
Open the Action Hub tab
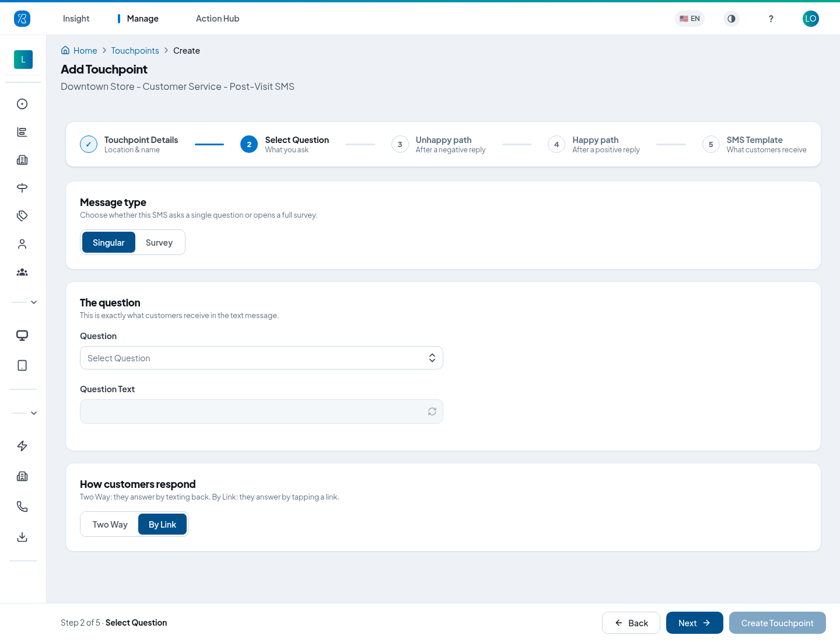click(x=218, y=19)
